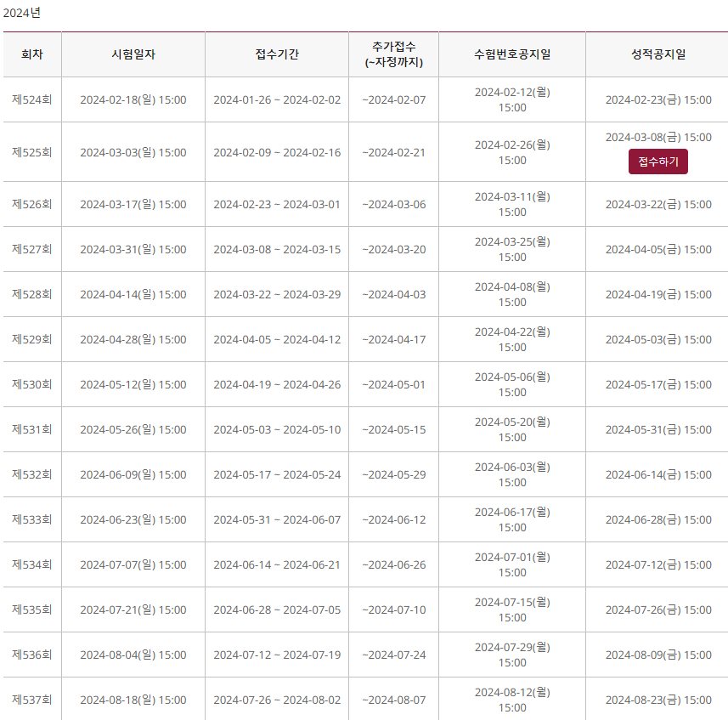The height and width of the screenshot is (720, 728).
Task: Click score notice 2024-08-09(금) 15:00
Action: [658, 655]
